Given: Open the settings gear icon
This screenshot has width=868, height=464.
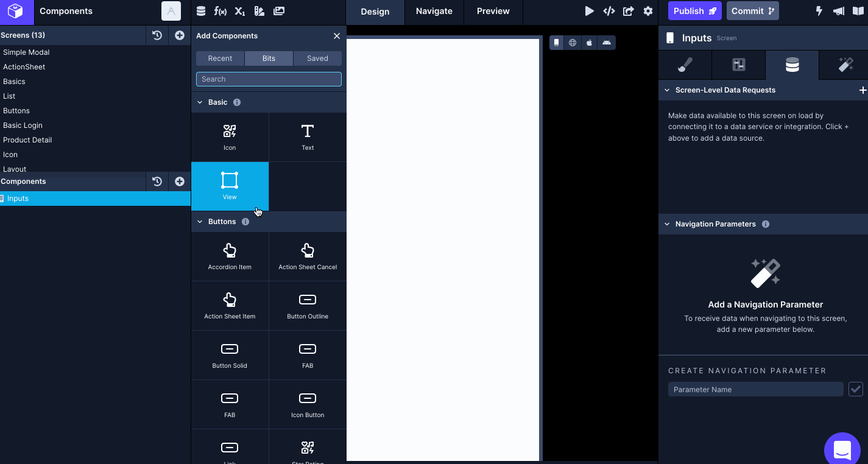Looking at the screenshot, I should point(648,11).
